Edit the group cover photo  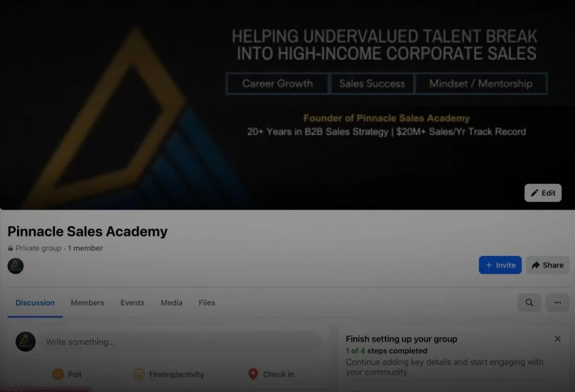pyautogui.click(x=543, y=193)
